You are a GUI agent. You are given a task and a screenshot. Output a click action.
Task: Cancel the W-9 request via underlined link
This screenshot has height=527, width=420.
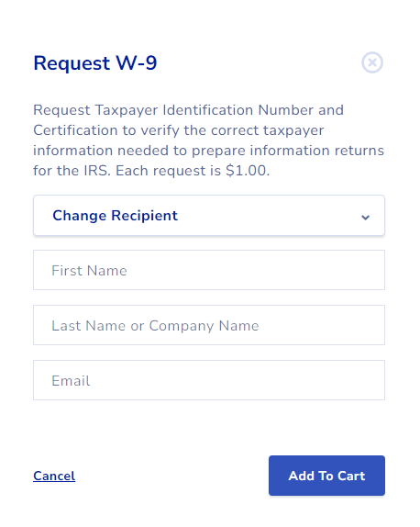(x=54, y=476)
